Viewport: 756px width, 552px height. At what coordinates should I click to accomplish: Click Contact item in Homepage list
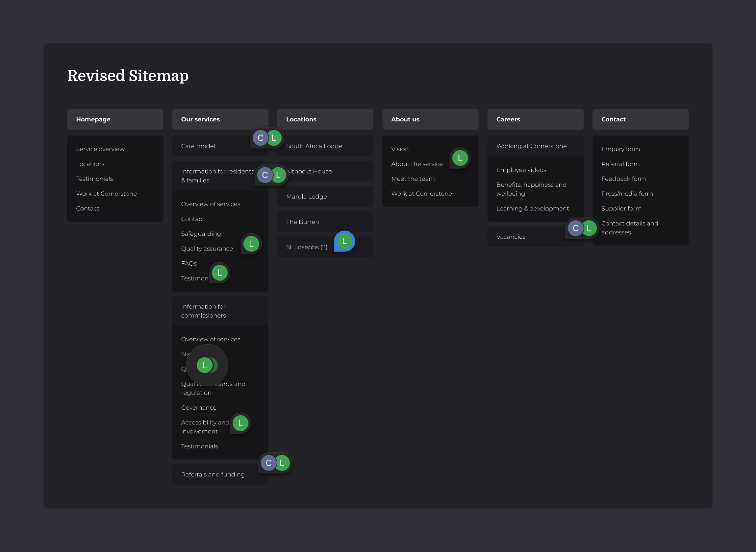click(x=88, y=208)
